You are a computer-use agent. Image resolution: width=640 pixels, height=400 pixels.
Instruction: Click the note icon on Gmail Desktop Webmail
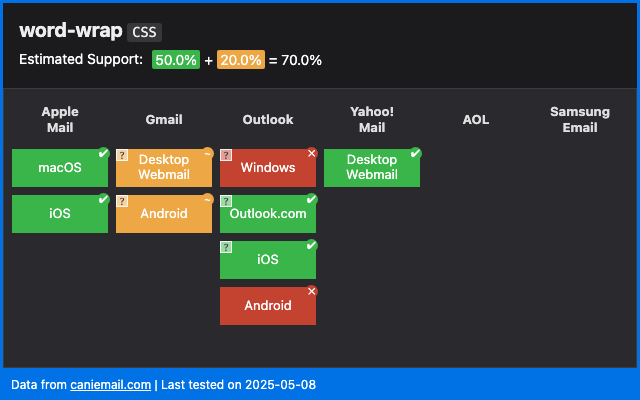click(122, 156)
